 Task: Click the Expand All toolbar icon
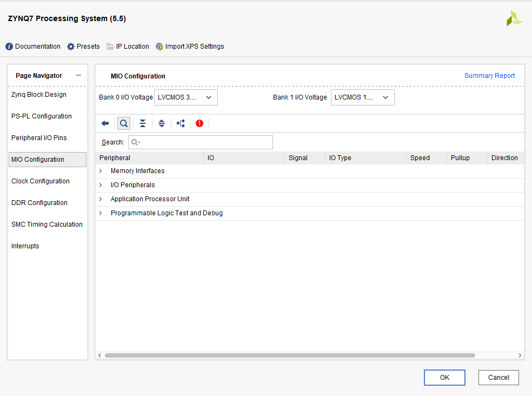(x=162, y=123)
